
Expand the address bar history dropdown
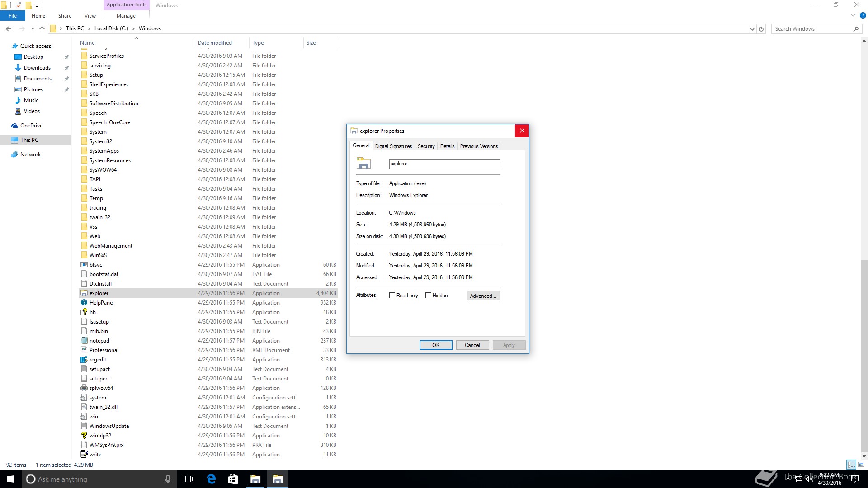pyautogui.click(x=752, y=29)
